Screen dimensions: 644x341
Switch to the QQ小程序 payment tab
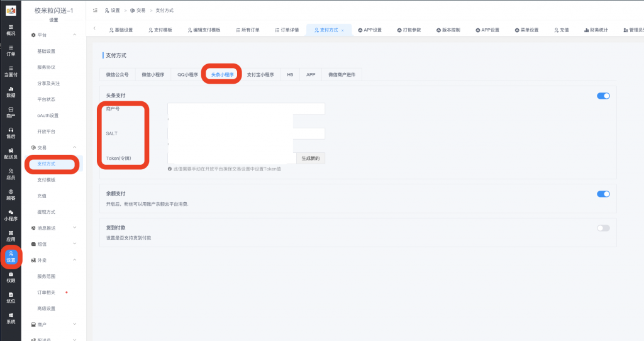click(187, 75)
